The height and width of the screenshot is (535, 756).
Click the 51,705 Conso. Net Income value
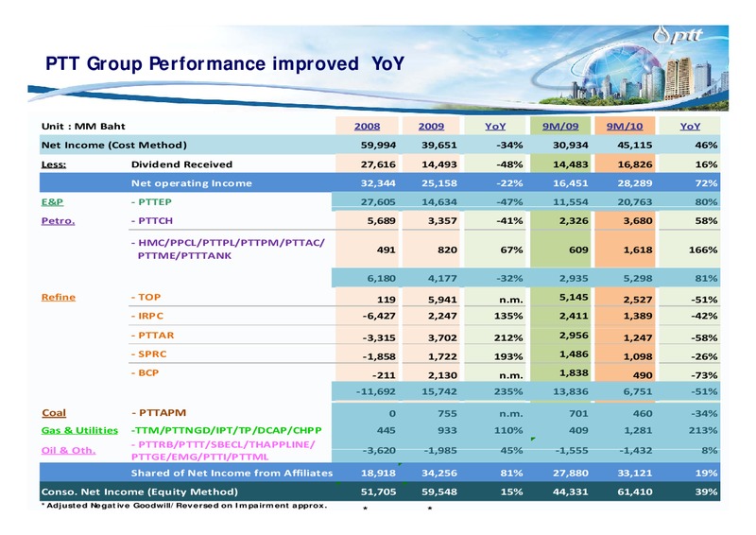tap(379, 492)
